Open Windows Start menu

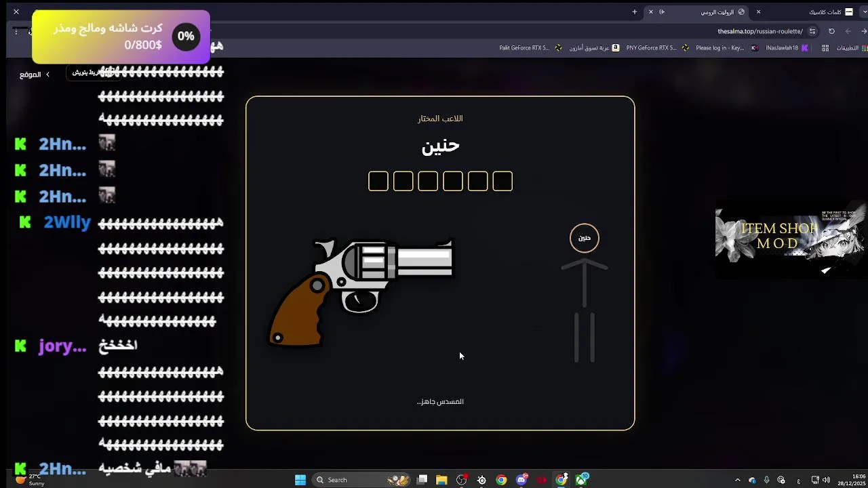point(300,480)
